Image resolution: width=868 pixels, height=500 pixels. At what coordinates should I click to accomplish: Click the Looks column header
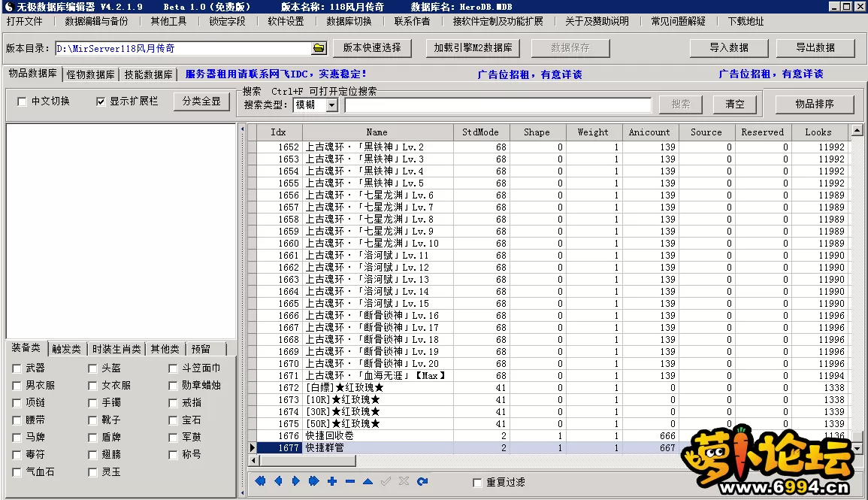pyautogui.click(x=818, y=132)
